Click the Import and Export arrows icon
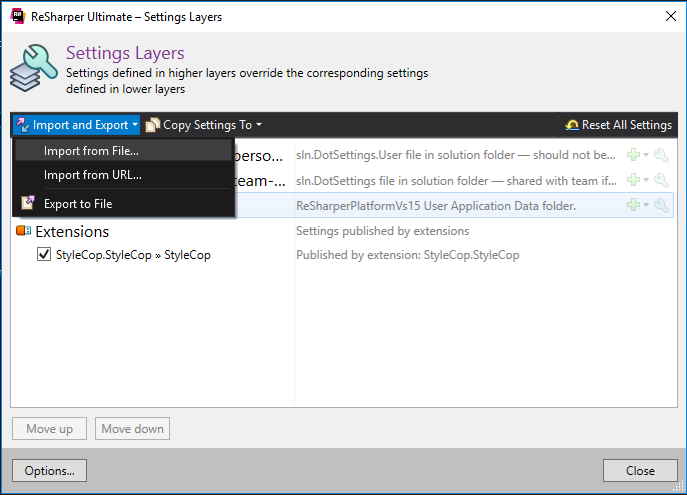Image resolution: width=687 pixels, height=495 pixels. [x=22, y=125]
